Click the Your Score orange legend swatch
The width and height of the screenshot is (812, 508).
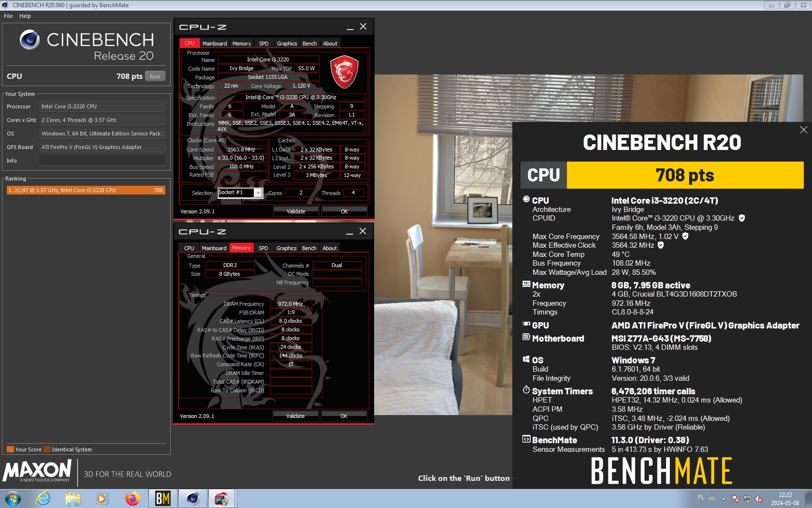10,449
